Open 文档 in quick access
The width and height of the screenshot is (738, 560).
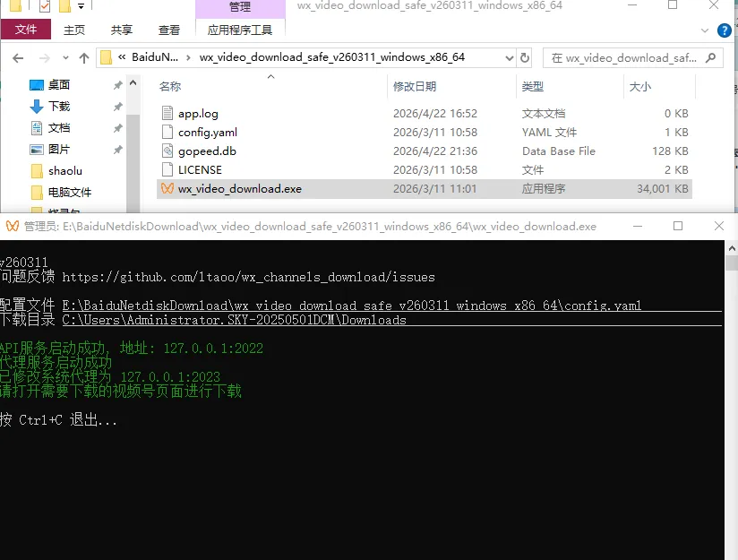(x=59, y=128)
